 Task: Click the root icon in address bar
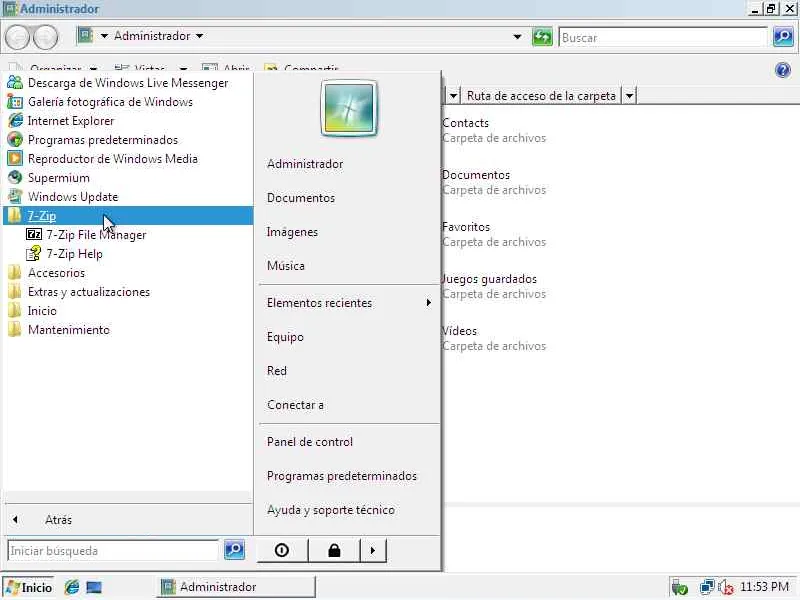85,36
